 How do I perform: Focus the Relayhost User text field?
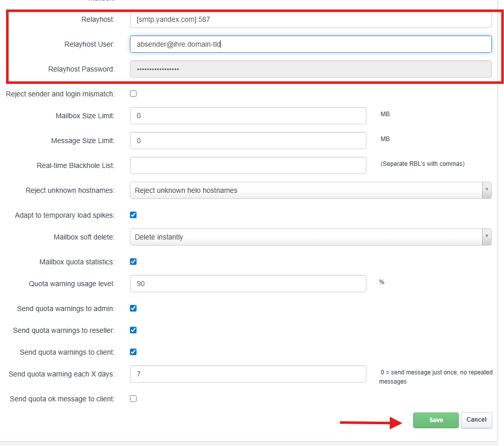[310, 44]
